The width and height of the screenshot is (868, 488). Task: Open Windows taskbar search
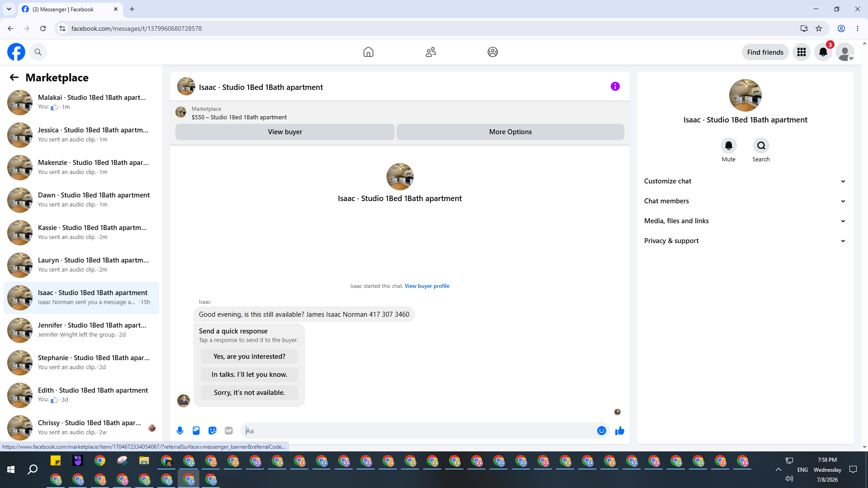click(33, 470)
